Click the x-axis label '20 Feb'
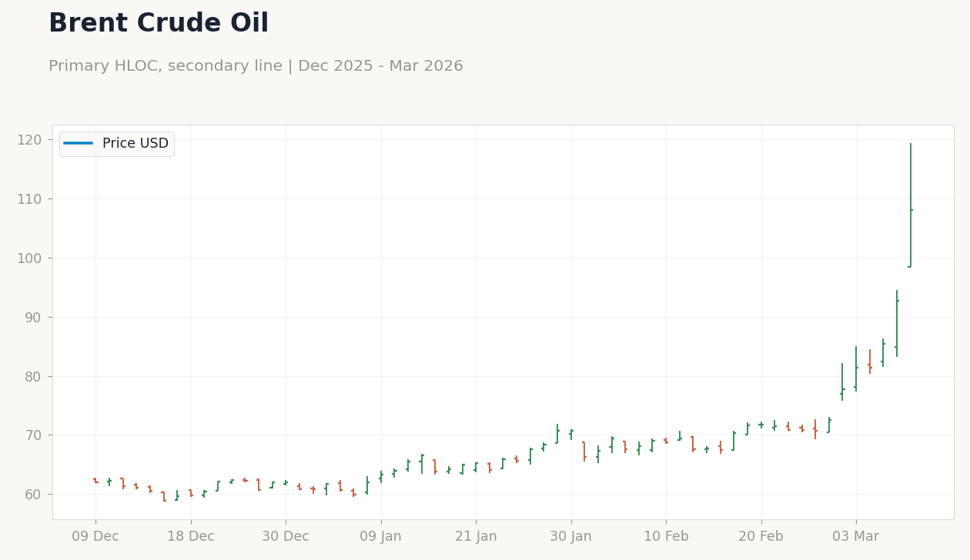The image size is (970, 560). (x=761, y=537)
